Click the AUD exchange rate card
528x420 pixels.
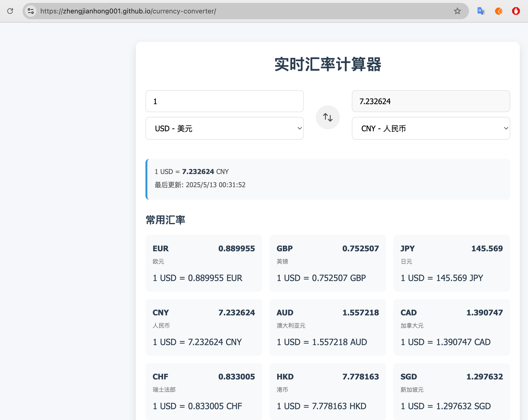click(x=328, y=328)
